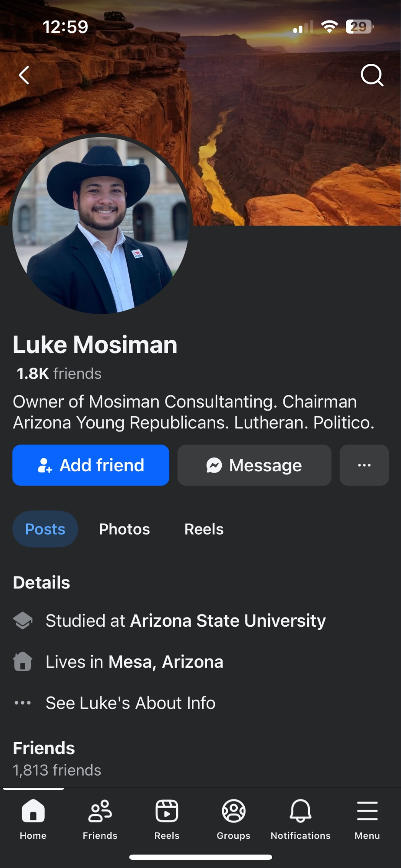Open the Friends navigation icon

coord(100,818)
